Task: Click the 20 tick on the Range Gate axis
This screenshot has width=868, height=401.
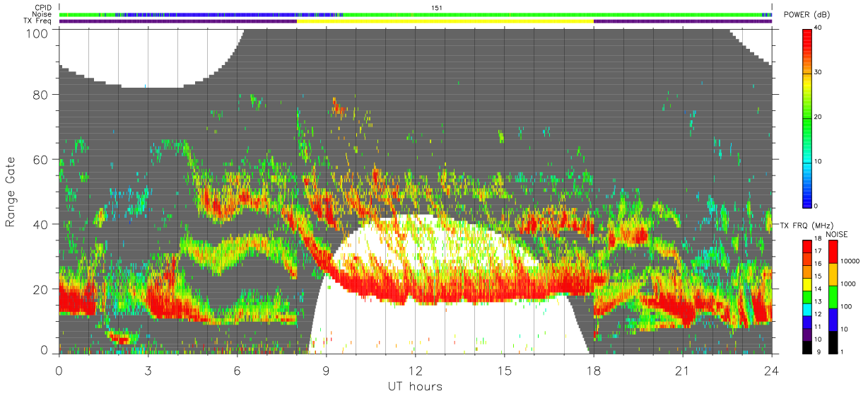Action: (40, 289)
